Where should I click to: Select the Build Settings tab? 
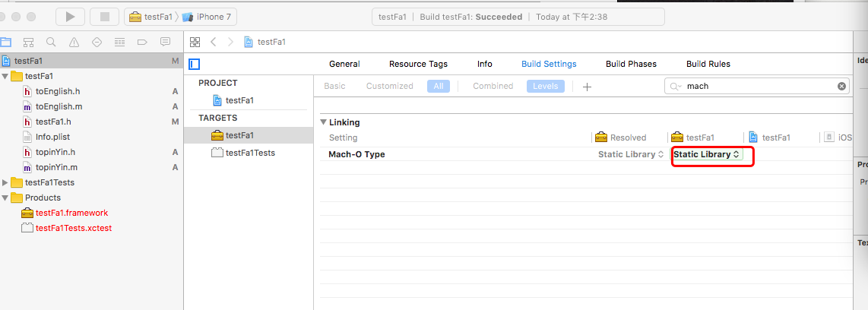[x=549, y=65]
